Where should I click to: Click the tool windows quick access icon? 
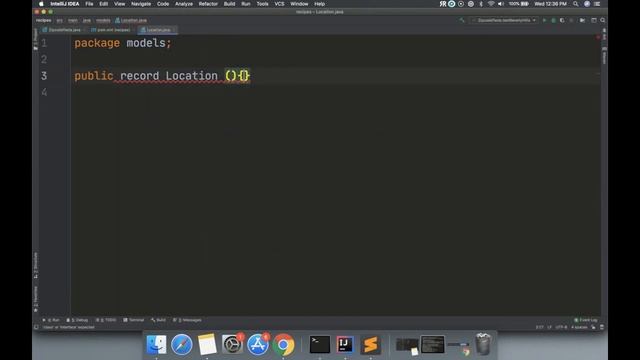click(x=36, y=327)
